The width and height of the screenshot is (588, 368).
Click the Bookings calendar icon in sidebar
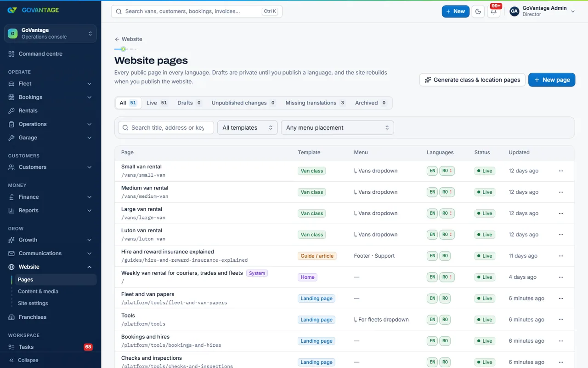[11, 97]
